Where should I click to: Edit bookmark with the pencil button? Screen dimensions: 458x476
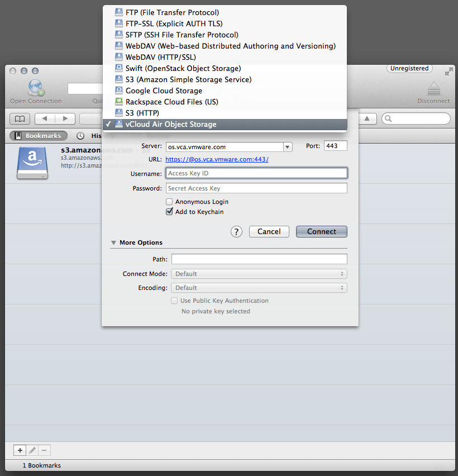32,450
